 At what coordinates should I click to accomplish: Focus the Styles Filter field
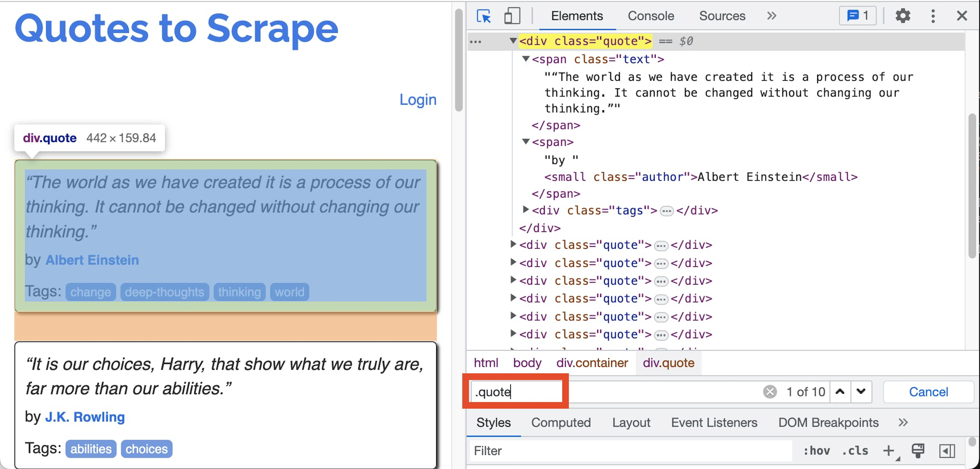point(631,451)
